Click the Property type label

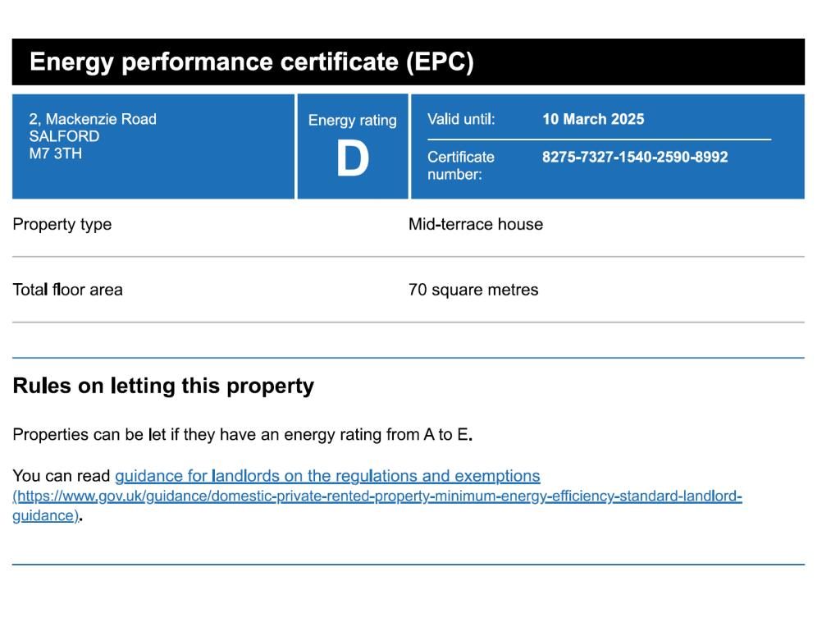[62, 224]
